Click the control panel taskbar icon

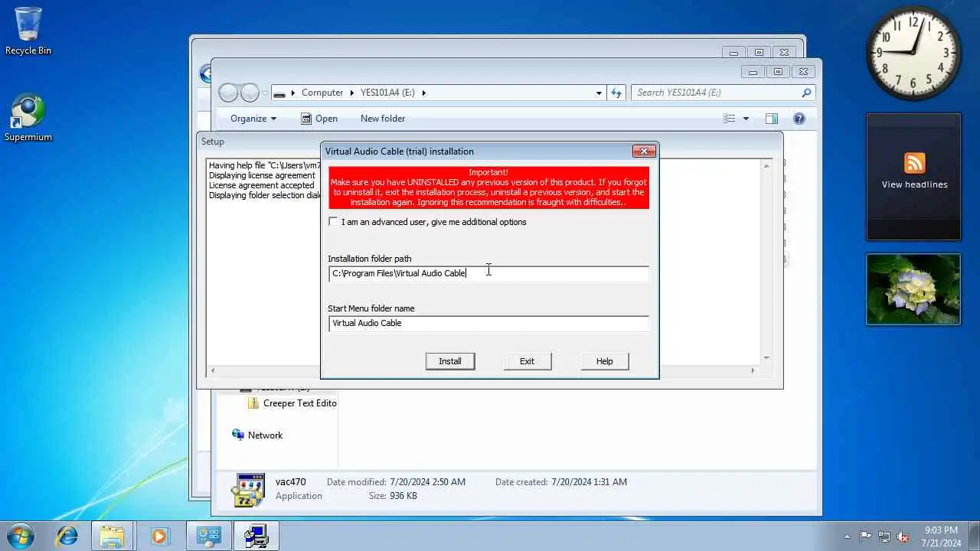(208, 536)
